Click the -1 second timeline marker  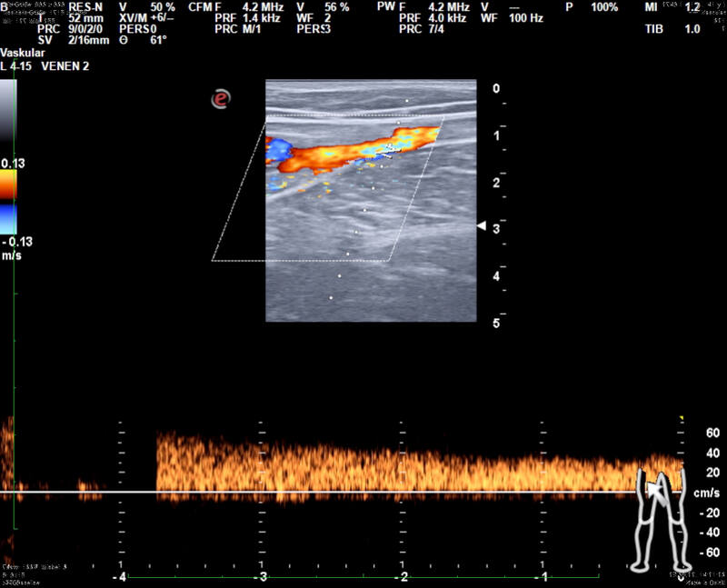pyautogui.click(x=543, y=577)
